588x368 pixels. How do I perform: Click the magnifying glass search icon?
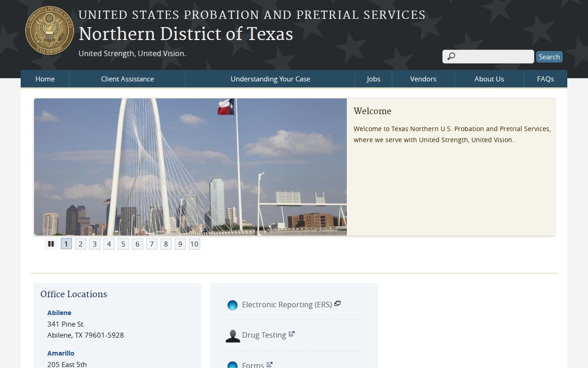pyautogui.click(x=451, y=57)
